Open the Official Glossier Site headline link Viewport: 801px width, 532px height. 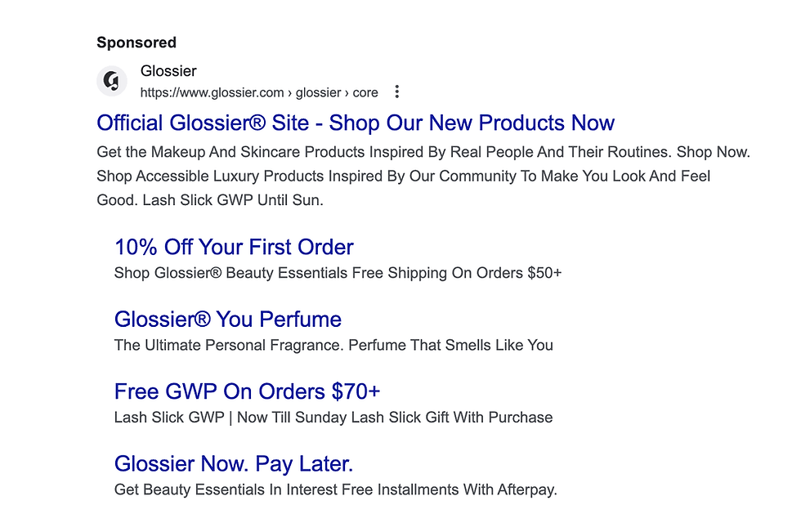click(x=356, y=123)
